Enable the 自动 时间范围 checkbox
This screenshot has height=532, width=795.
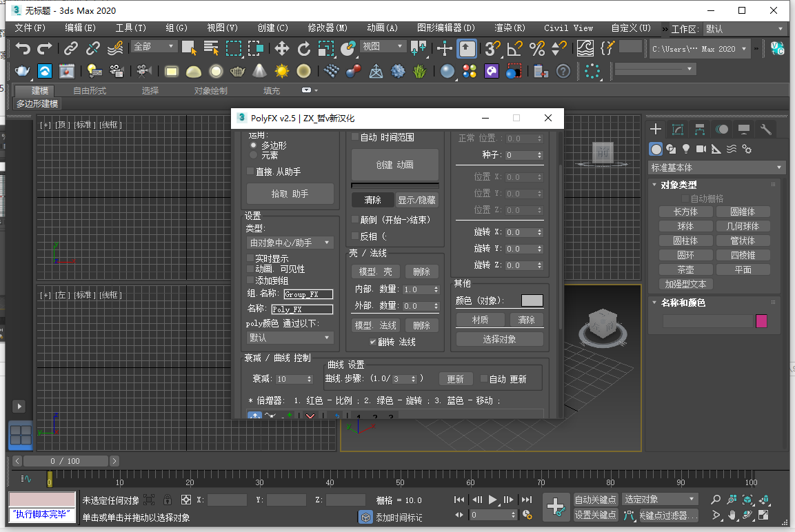pyautogui.click(x=354, y=137)
